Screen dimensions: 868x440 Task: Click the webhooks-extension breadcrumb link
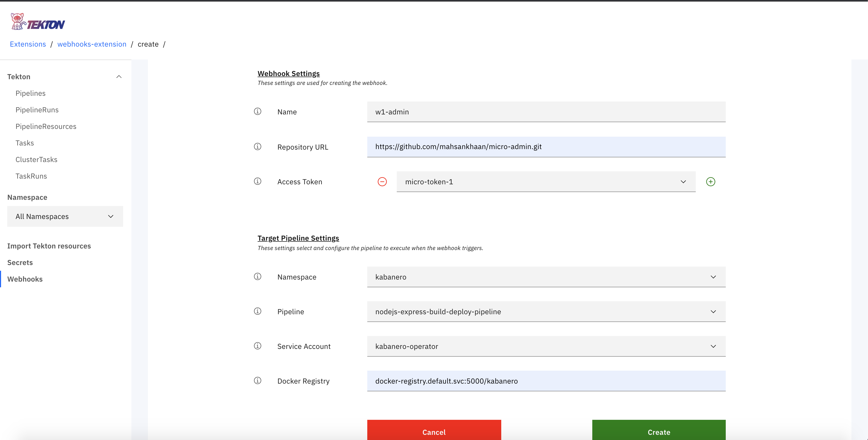[x=91, y=44]
